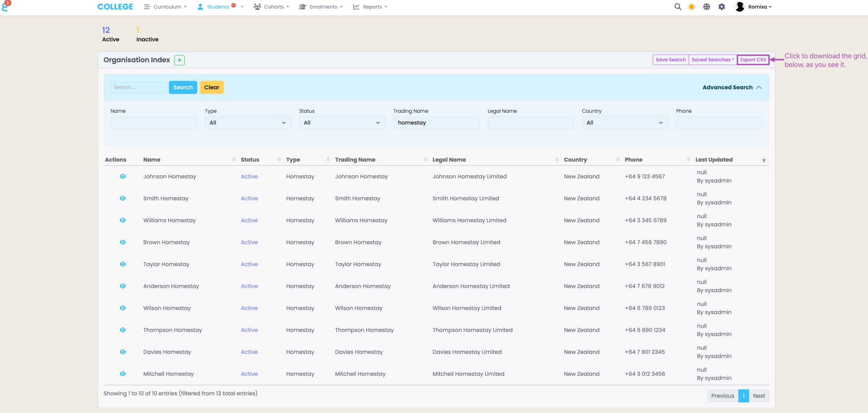The width and height of the screenshot is (868, 413).
Task: Click the Trading Name filter field
Action: click(436, 123)
